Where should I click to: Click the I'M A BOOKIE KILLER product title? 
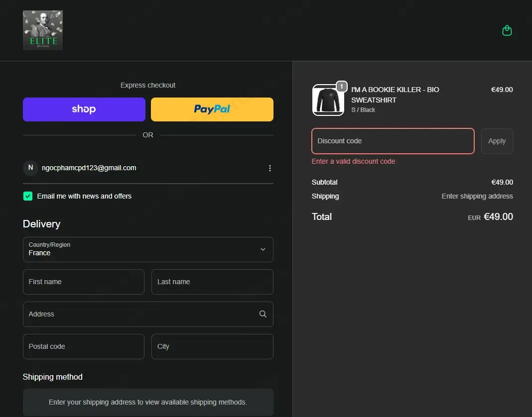pyautogui.click(x=396, y=95)
